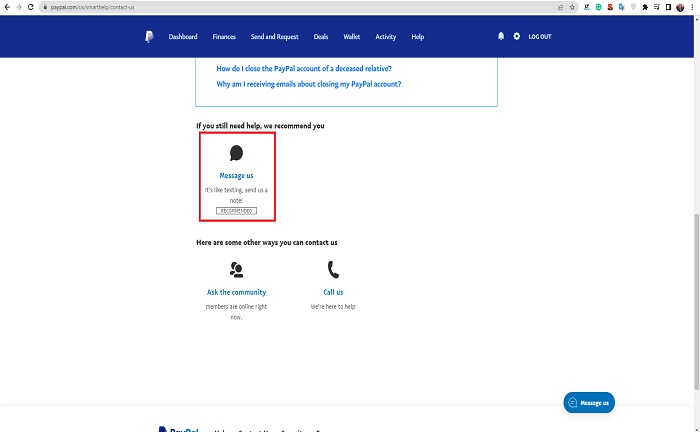700x432 pixels.
Task: Reload the page
Action: click(30, 7)
